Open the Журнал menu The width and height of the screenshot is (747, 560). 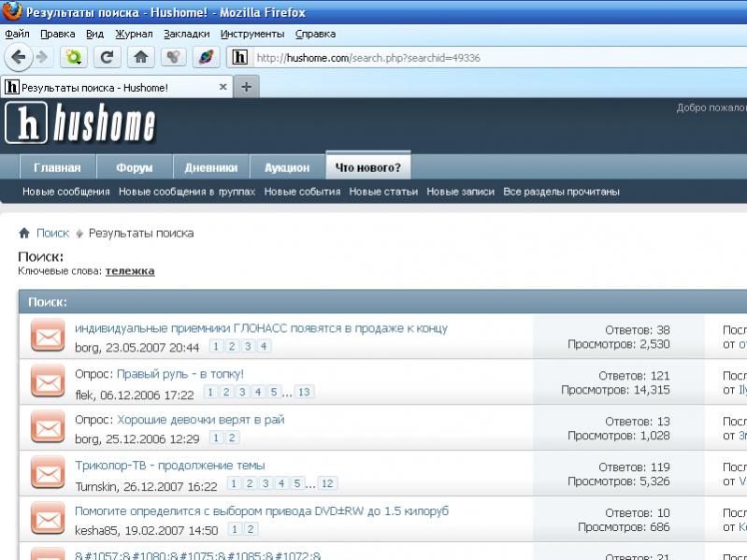pyautogui.click(x=134, y=34)
